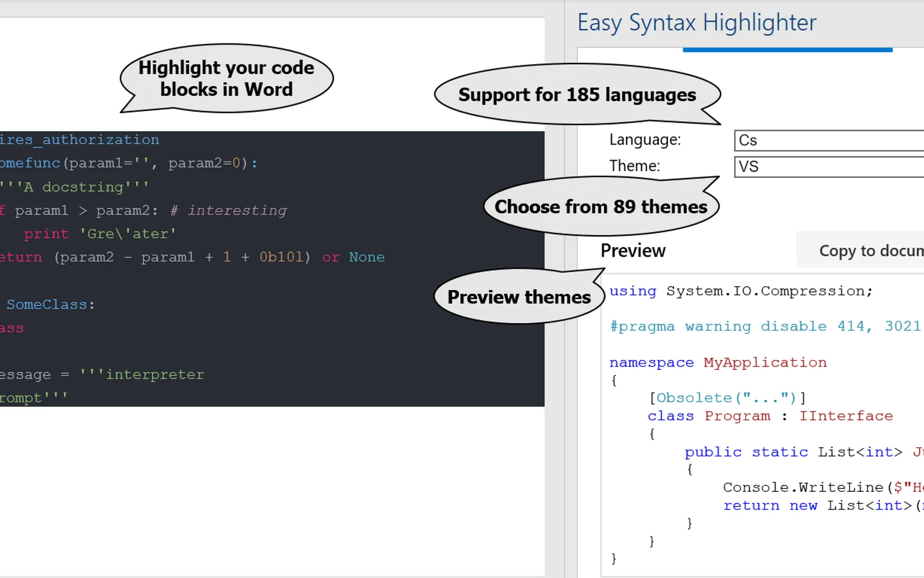Image resolution: width=924 pixels, height=578 pixels.
Task: Click the Preview heading
Action: [633, 250]
